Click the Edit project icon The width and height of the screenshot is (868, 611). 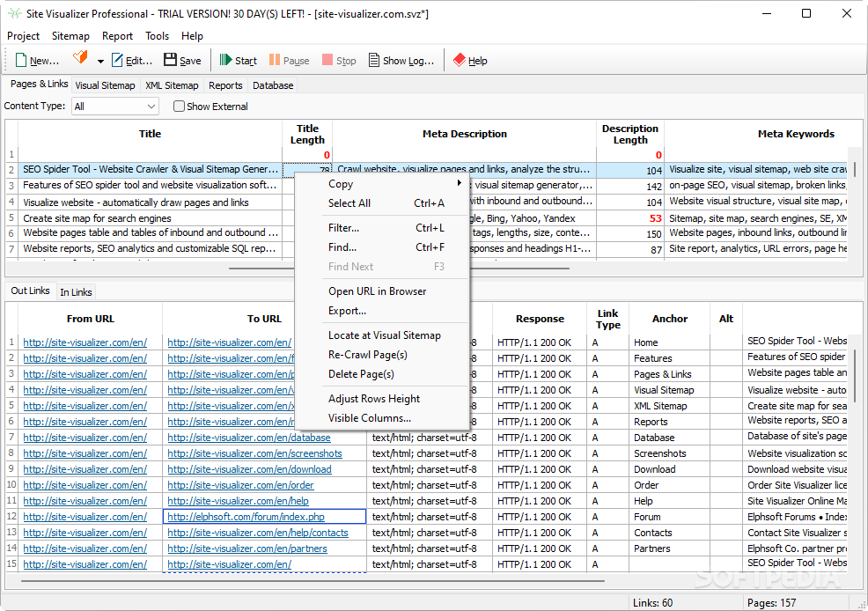[x=117, y=61]
